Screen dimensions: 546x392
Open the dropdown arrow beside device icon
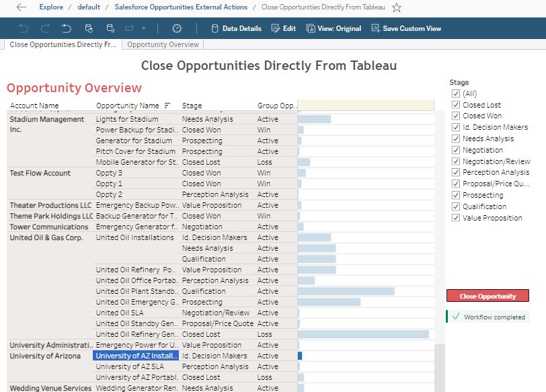(143, 28)
